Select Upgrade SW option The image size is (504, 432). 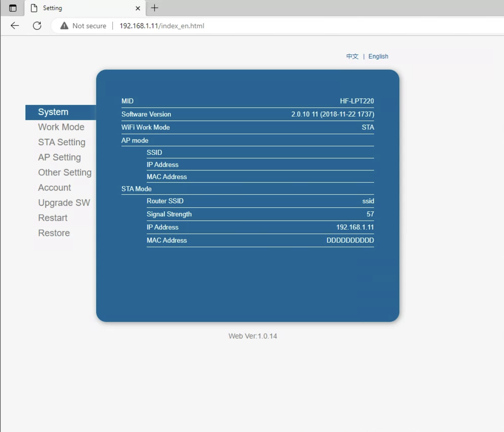[64, 203]
